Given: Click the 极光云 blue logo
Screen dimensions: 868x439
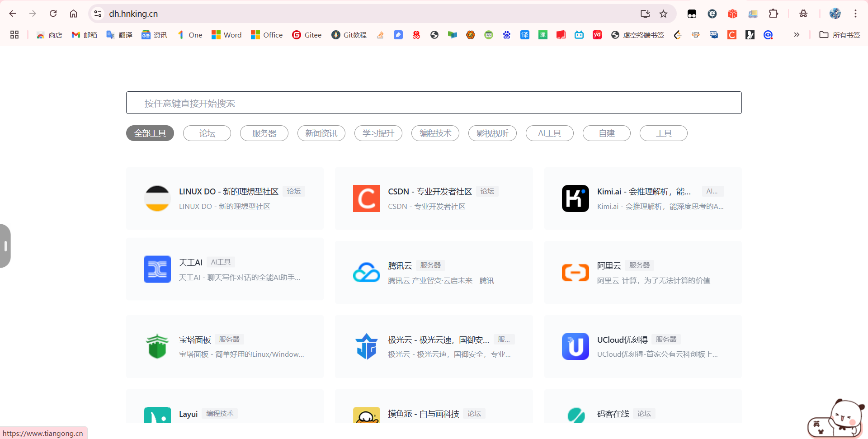Looking at the screenshot, I should coord(367,346).
